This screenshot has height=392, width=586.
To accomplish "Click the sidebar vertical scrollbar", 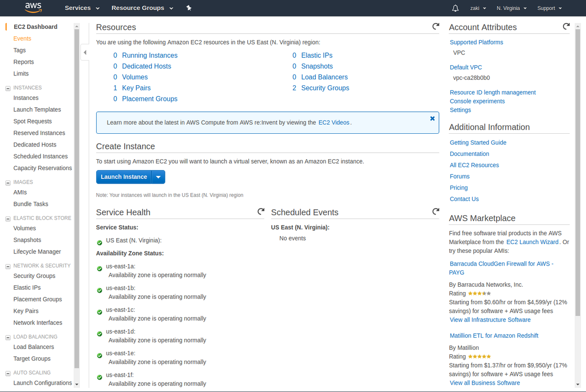I will (x=76, y=198).
